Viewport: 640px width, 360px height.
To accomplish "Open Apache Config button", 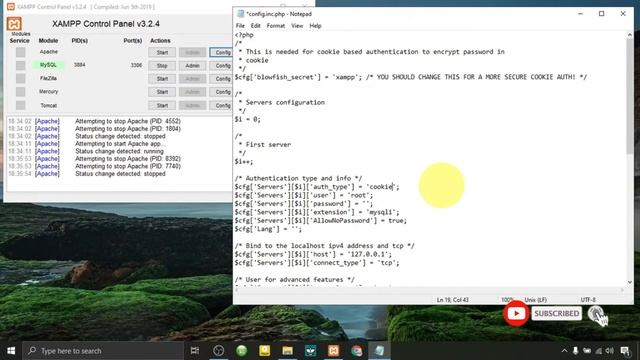I will 221,52.
